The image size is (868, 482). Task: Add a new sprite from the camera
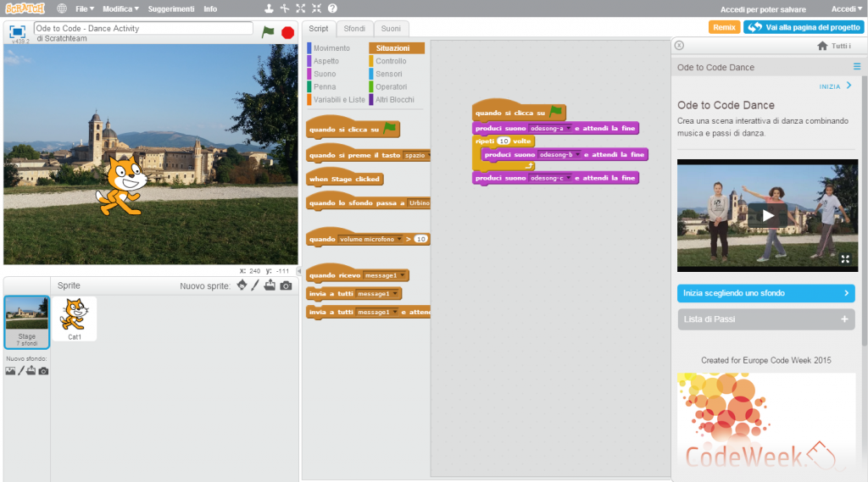(286, 285)
